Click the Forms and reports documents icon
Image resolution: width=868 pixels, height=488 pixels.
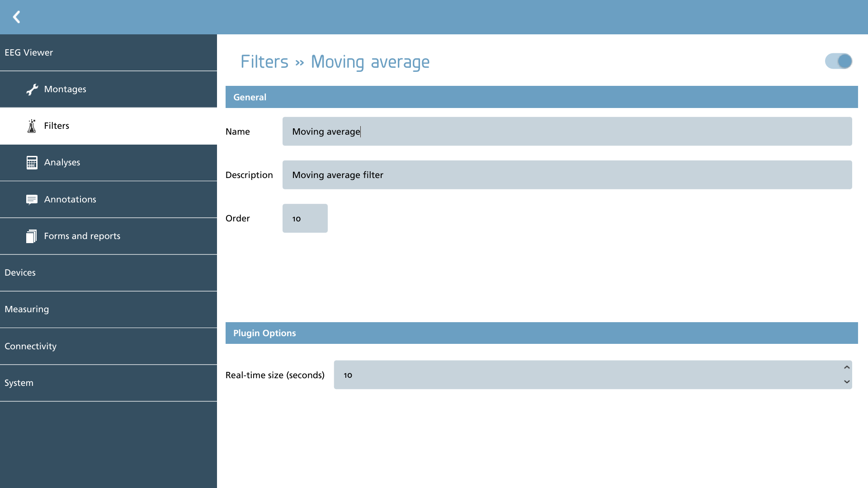pyautogui.click(x=31, y=236)
